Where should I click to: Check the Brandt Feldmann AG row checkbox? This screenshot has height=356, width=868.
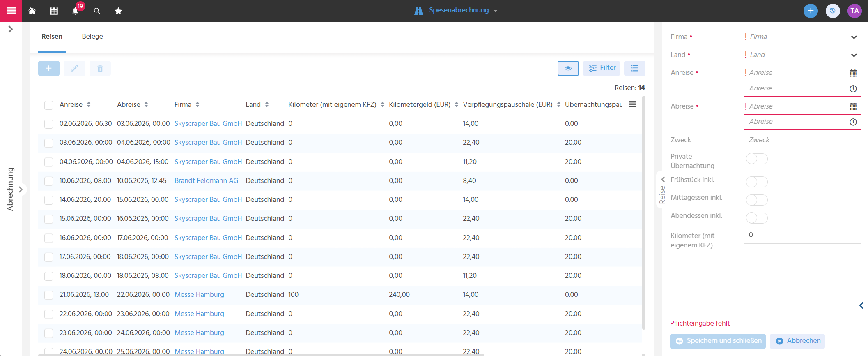pyautogui.click(x=48, y=181)
